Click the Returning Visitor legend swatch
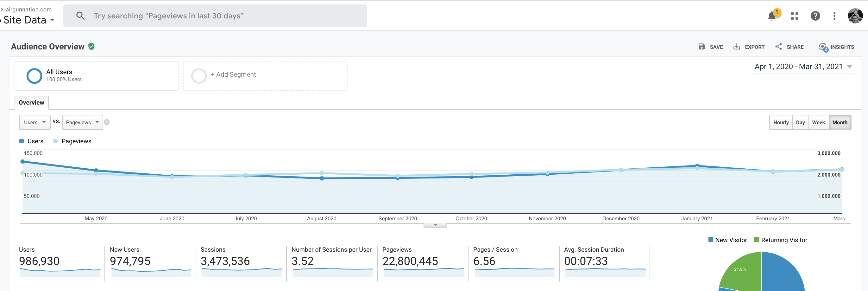Image resolution: width=868 pixels, height=291 pixels. click(757, 240)
